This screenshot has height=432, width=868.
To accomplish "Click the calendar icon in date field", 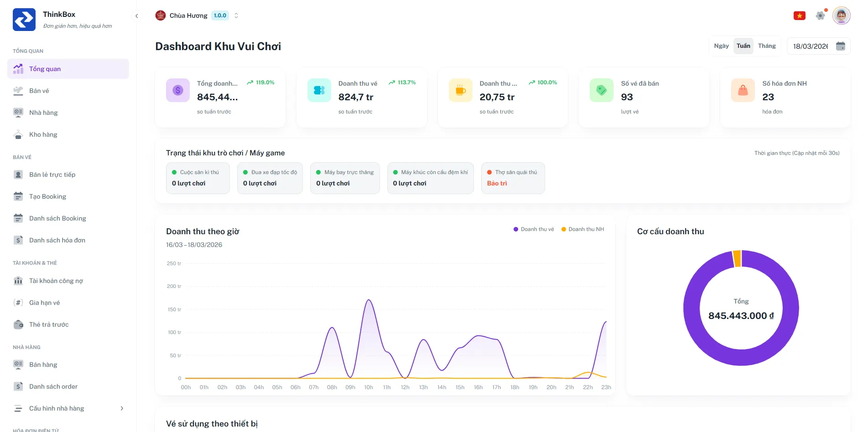I will tap(840, 46).
